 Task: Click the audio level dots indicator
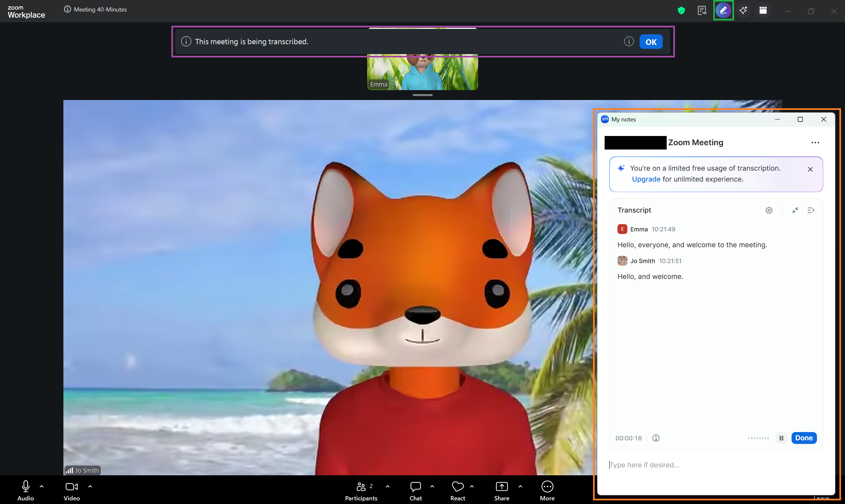[758, 438]
